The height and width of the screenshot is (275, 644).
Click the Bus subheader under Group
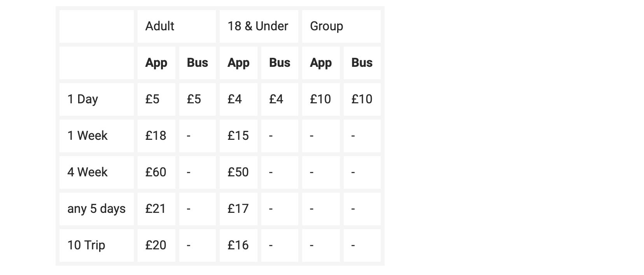pyautogui.click(x=362, y=63)
